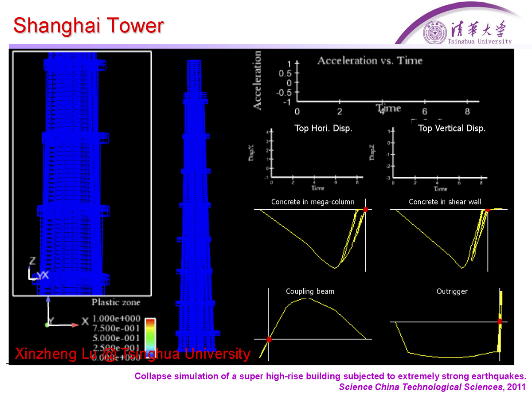The image size is (532, 399).
Task: Click the "Shanghai Tower" slide title
Action: click(x=89, y=25)
